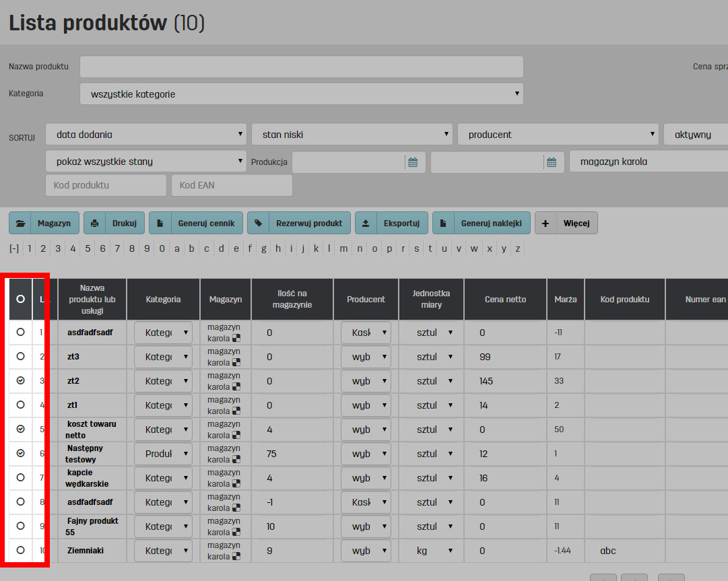Open the second Produkcja date calendar icon

(x=552, y=162)
